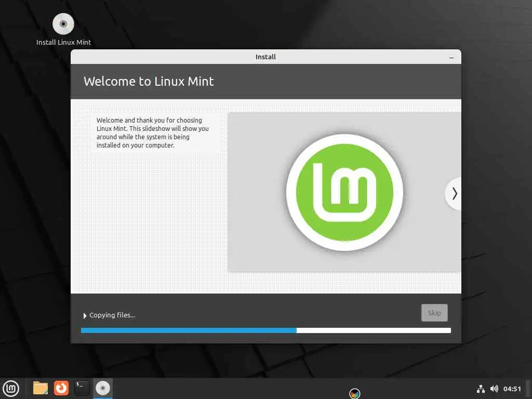
Task: Click the Copying files... status text
Action: pyautogui.click(x=112, y=315)
